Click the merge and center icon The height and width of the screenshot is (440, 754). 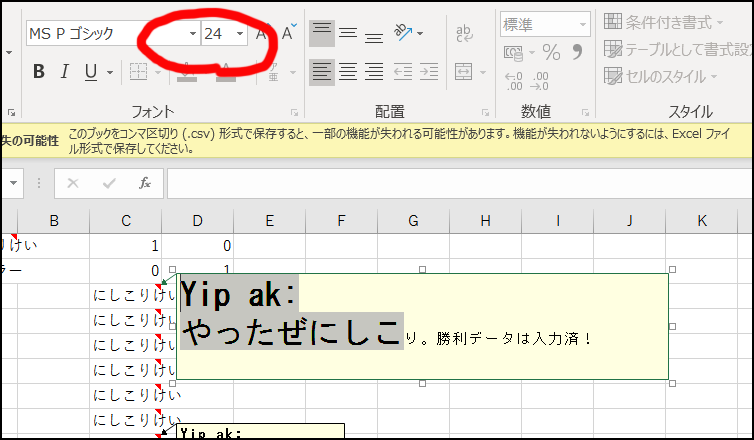click(x=464, y=72)
